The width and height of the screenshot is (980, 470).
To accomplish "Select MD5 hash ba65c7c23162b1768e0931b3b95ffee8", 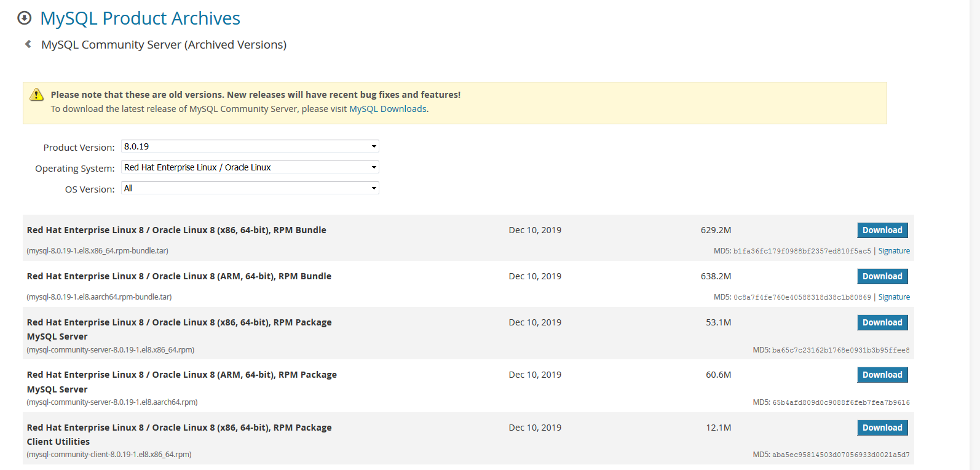I will click(x=841, y=350).
